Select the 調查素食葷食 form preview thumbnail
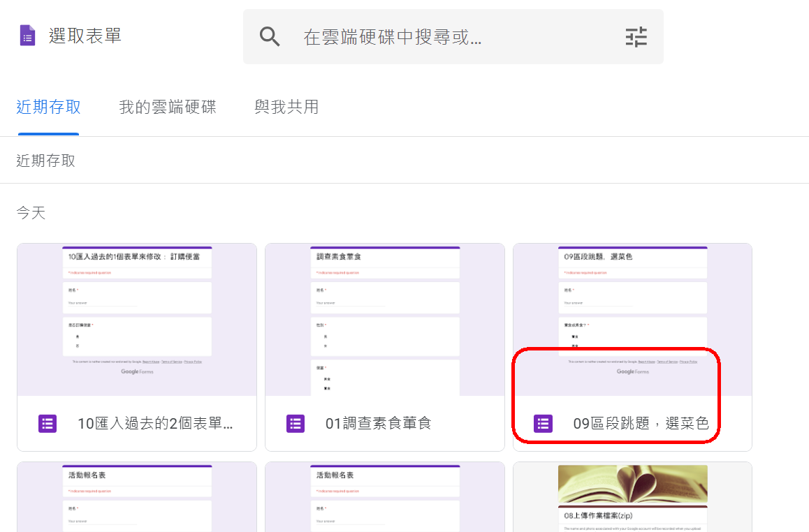The image size is (809, 532). tap(385, 320)
